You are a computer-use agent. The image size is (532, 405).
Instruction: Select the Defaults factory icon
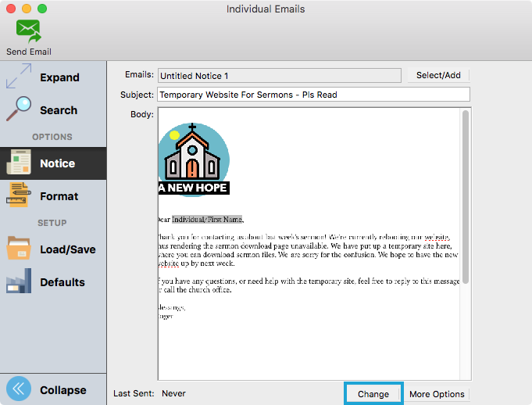tap(18, 282)
